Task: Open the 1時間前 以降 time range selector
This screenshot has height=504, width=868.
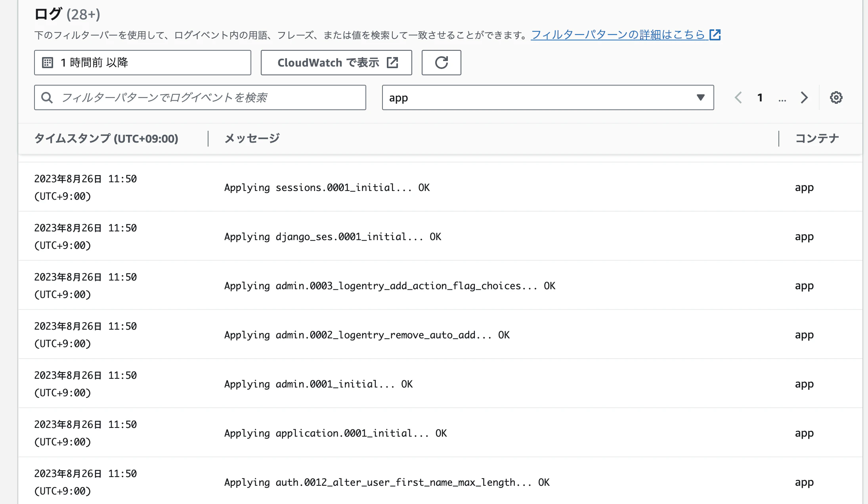Action: (143, 63)
